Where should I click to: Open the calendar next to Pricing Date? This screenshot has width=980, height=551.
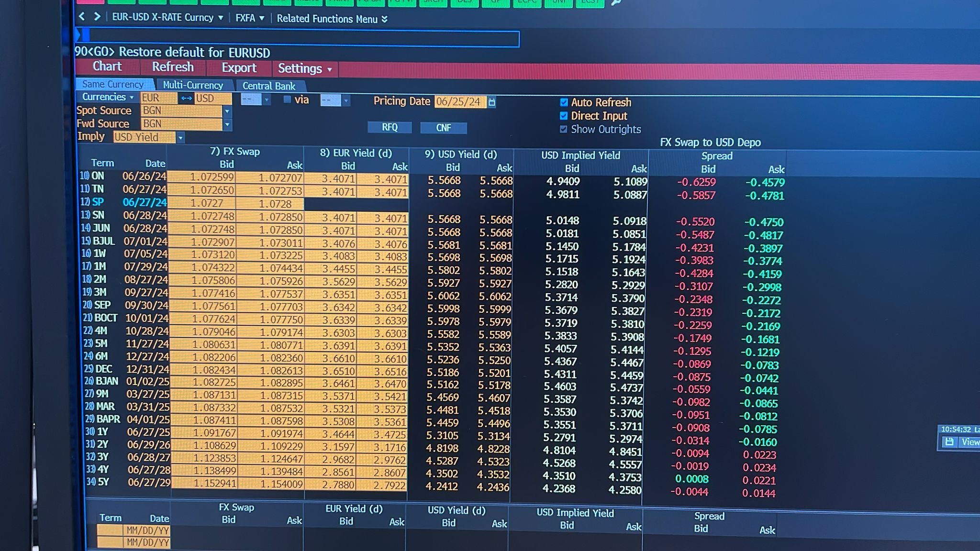492,101
